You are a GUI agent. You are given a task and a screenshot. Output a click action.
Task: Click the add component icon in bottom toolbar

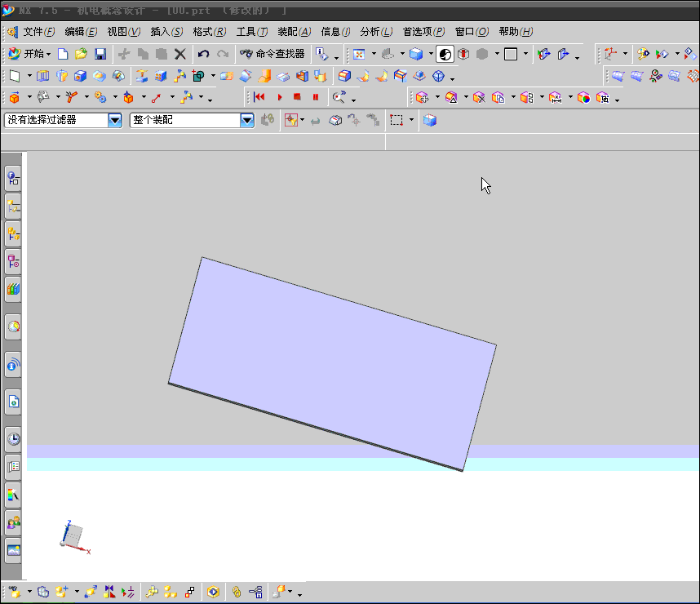[62, 592]
